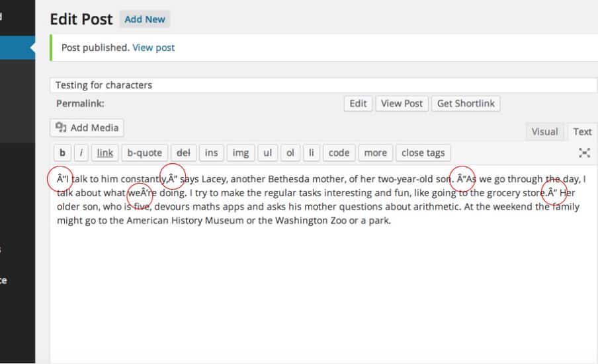This screenshot has height=364, width=598.
Task: Select the Text editor tab
Action: pos(582,131)
